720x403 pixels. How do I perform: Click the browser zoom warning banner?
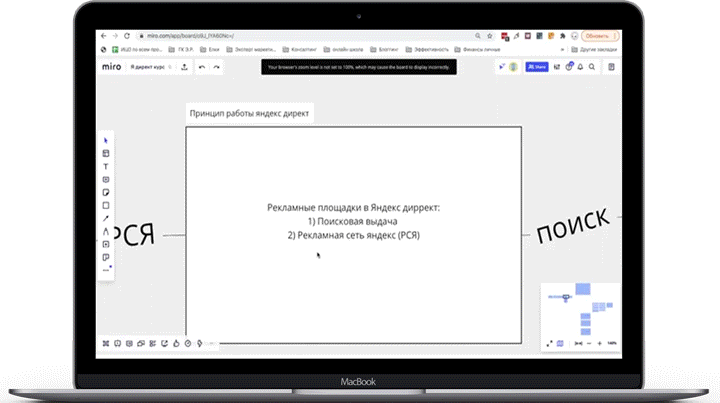point(359,67)
